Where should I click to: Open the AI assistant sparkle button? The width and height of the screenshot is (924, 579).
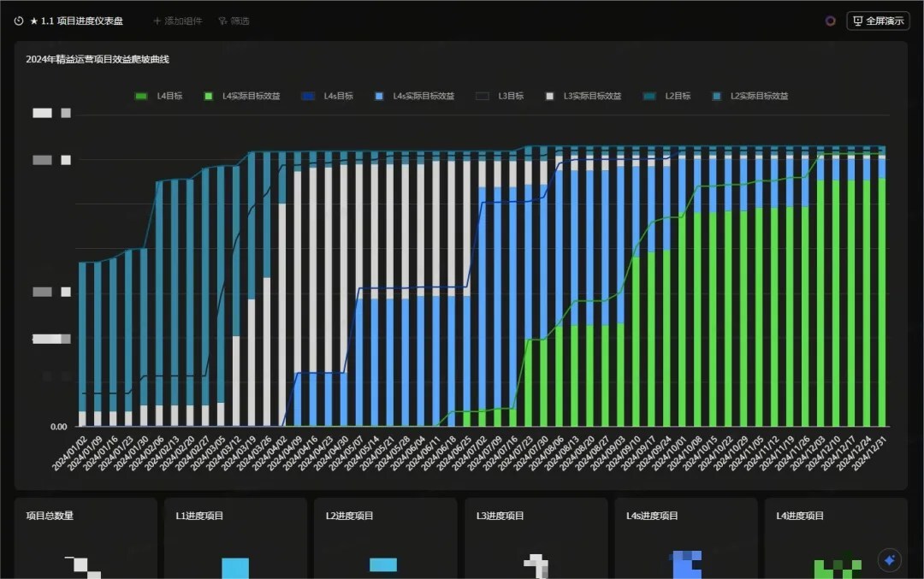(x=890, y=560)
